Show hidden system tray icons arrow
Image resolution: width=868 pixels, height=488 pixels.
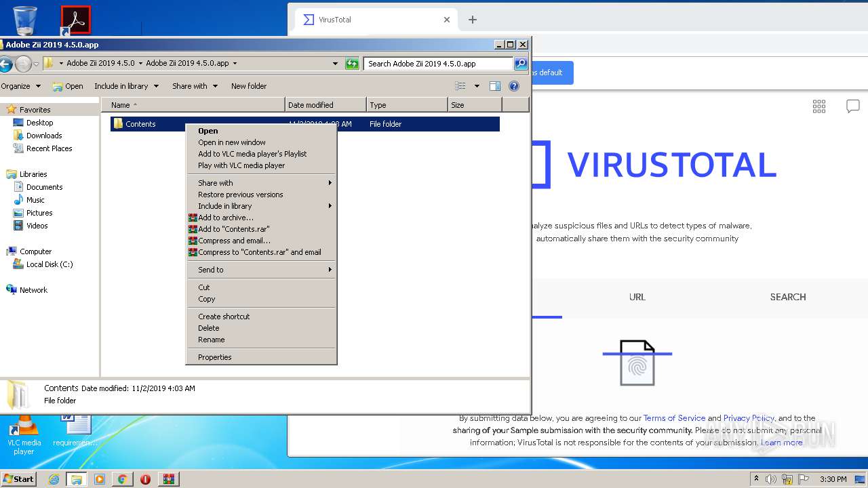[756, 479]
